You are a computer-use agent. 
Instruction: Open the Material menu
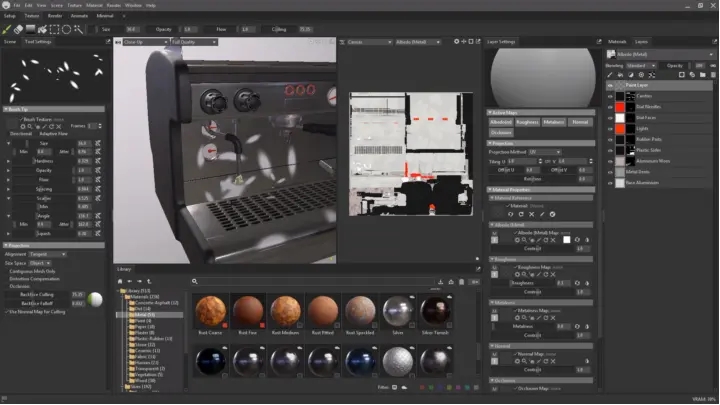pyautogui.click(x=94, y=6)
